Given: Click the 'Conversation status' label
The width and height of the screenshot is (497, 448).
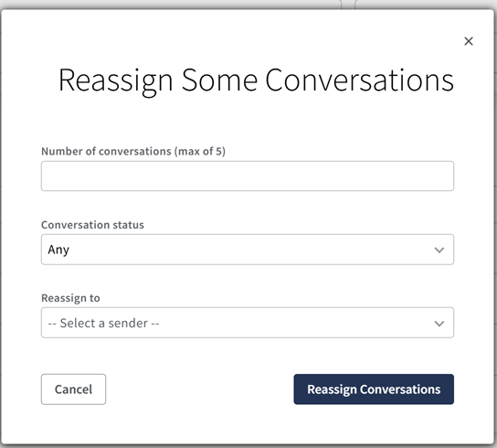Looking at the screenshot, I should point(92,225).
